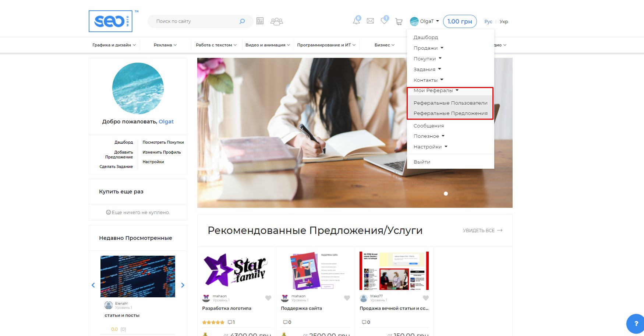Screen dimensions: 644x336
Task: Select Реферальные Пользователи menu item
Action: click(450, 103)
